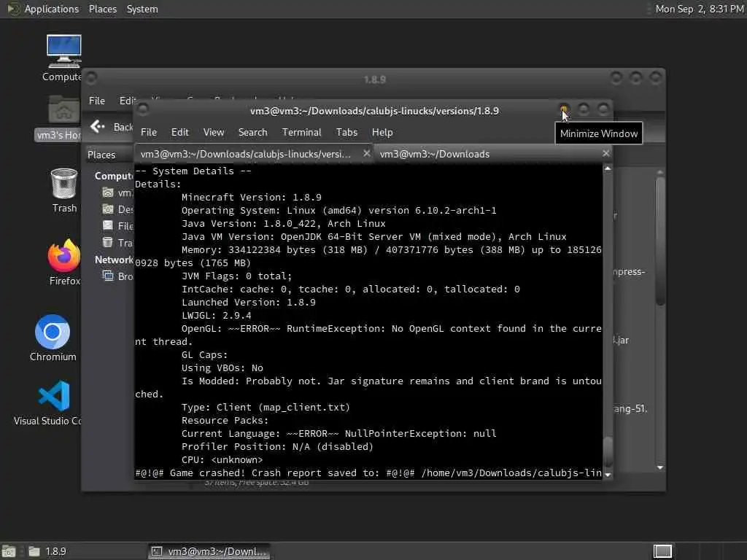Image resolution: width=747 pixels, height=560 pixels.
Task: Click terminal window menu button in titlebar
Action: click(x=142, y=109)
